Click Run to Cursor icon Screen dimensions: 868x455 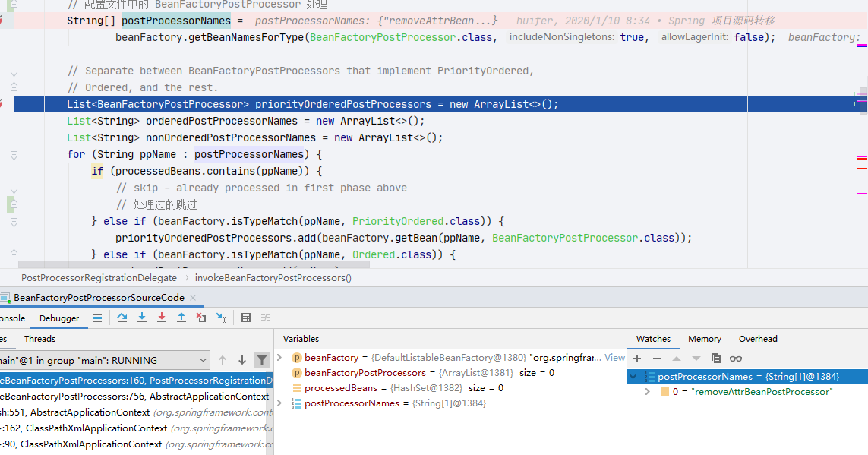(221, 318)
